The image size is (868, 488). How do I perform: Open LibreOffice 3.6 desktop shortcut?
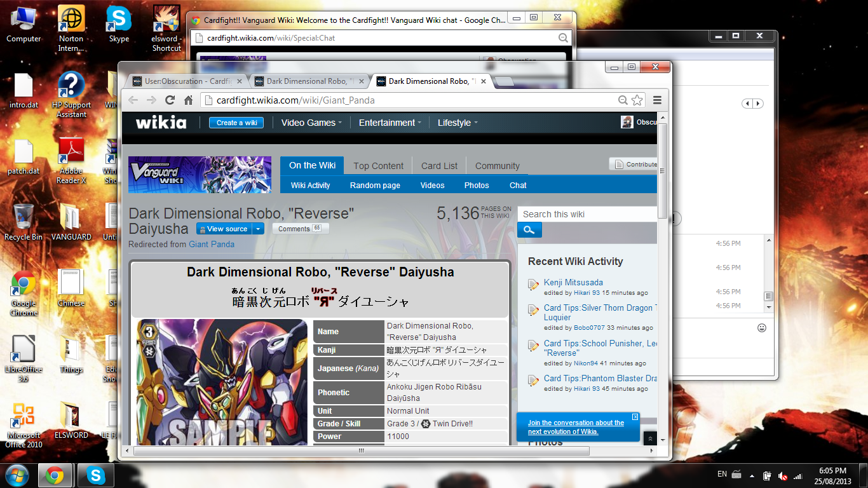point(24,359)
